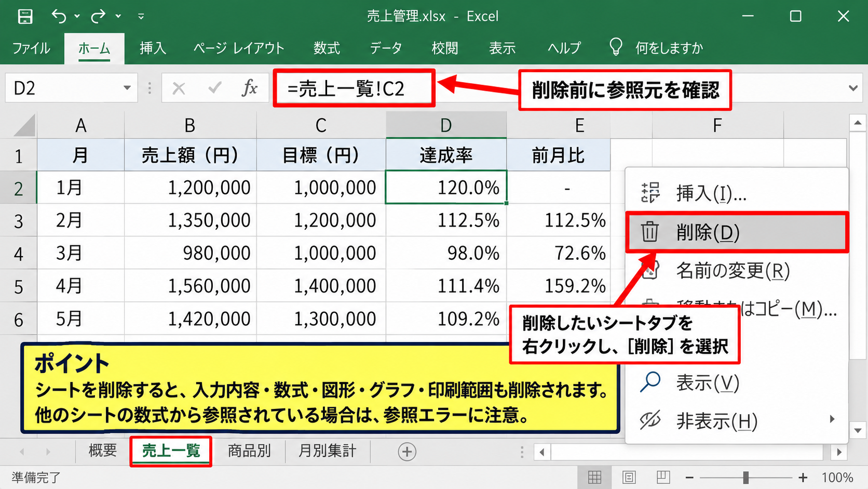Click the fx Insert Function icon

coord(250,88)
